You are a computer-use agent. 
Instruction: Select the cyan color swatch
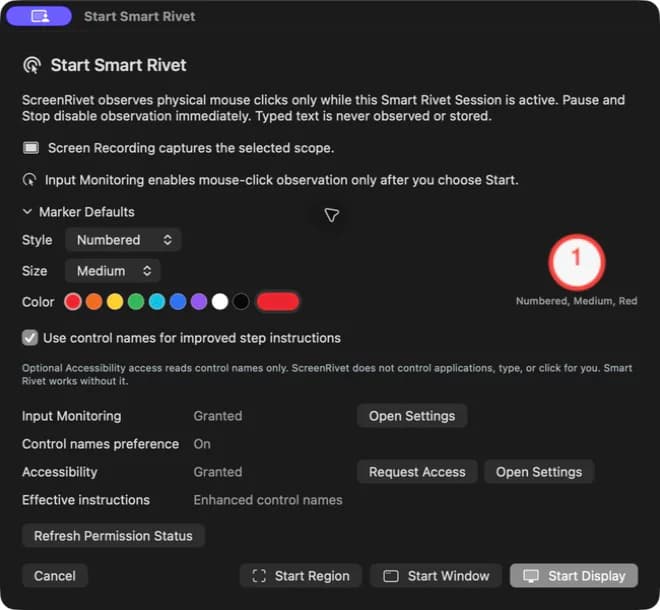coord(157,302)
